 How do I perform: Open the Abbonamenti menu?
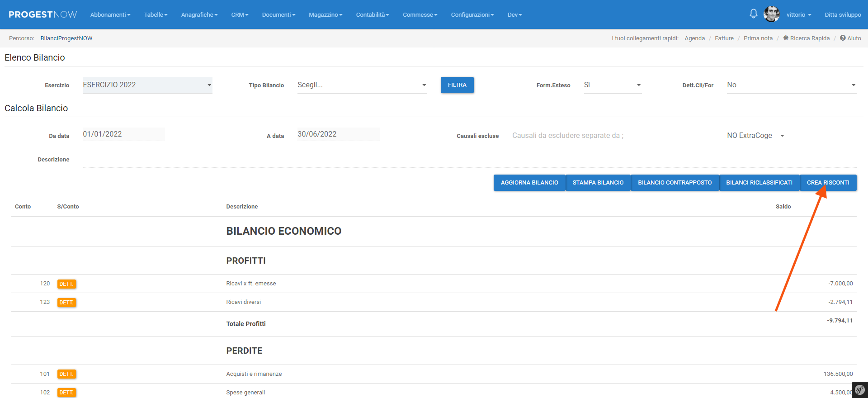point(110,15)
